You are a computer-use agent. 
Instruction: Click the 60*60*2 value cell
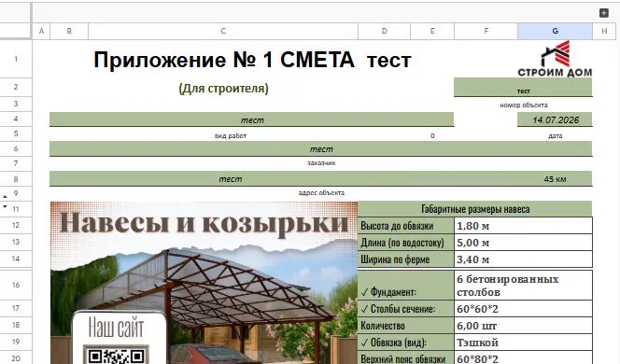523,309
